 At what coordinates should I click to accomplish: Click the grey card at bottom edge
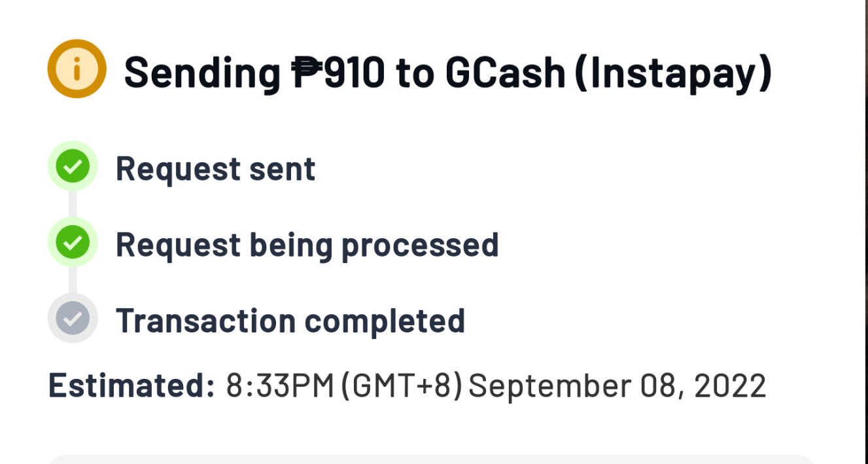click(431, 459)
